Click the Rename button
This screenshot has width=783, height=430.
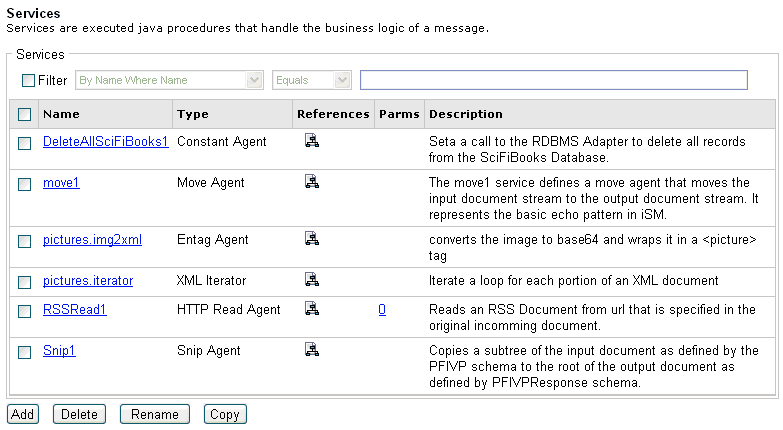pos(155,414)
